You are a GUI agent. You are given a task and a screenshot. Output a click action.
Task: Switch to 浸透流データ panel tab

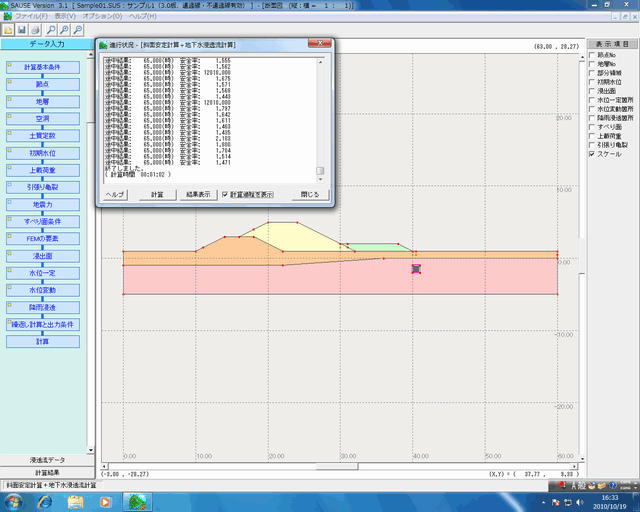47,460
